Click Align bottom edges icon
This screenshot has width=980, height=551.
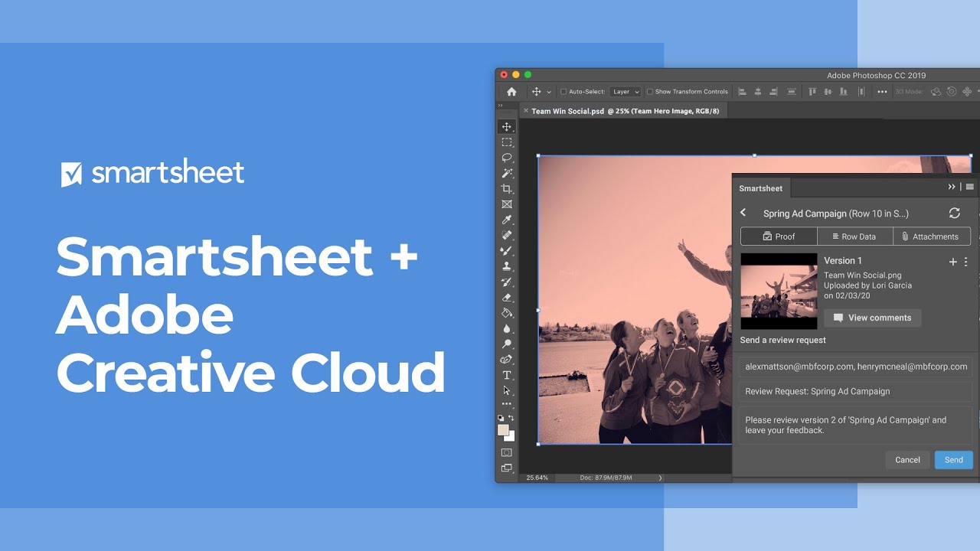pyautogui.click(x=844, y=92)
